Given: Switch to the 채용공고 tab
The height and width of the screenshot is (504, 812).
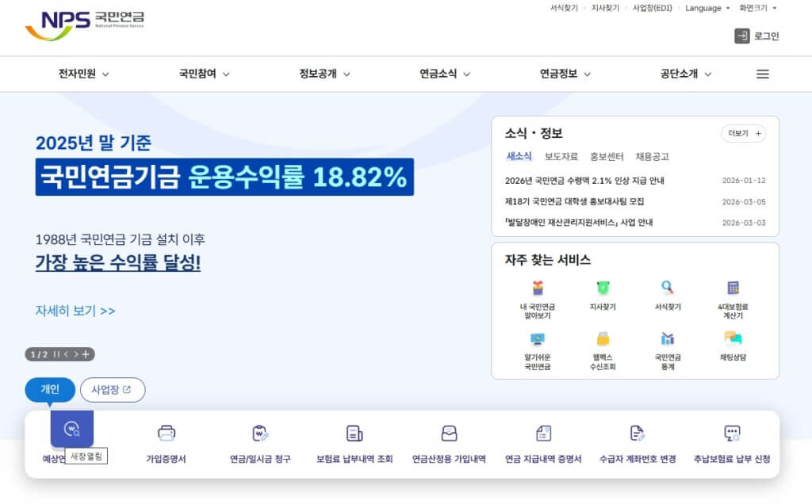Looking at the screenshot, I should (x=651, y=157).
